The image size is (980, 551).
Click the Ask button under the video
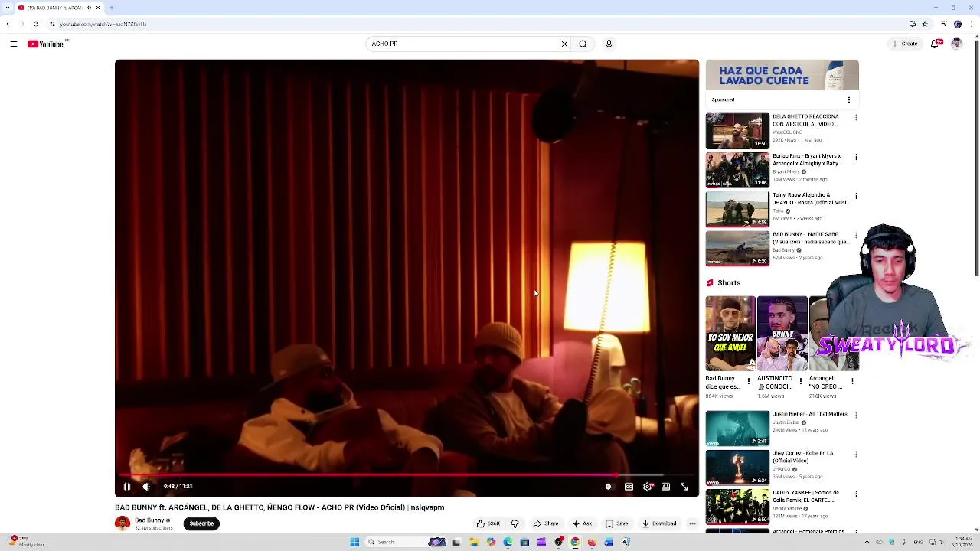(x=582, y=523)
